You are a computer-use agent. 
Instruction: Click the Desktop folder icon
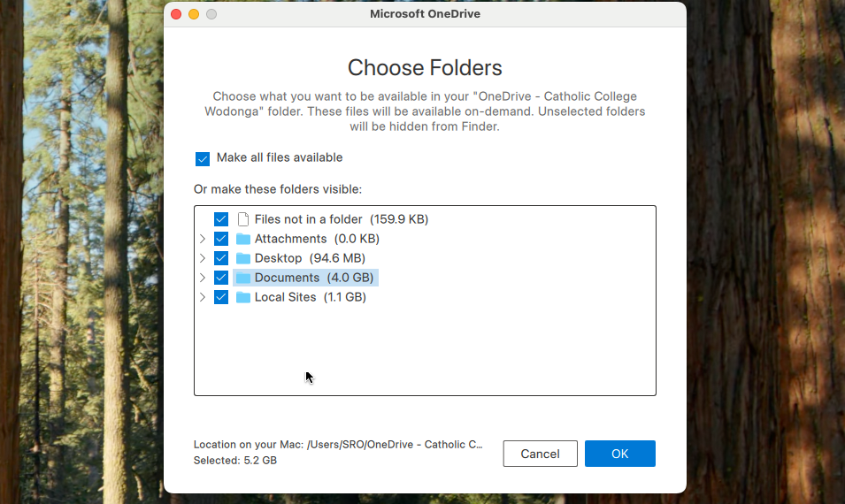(243, 258)
